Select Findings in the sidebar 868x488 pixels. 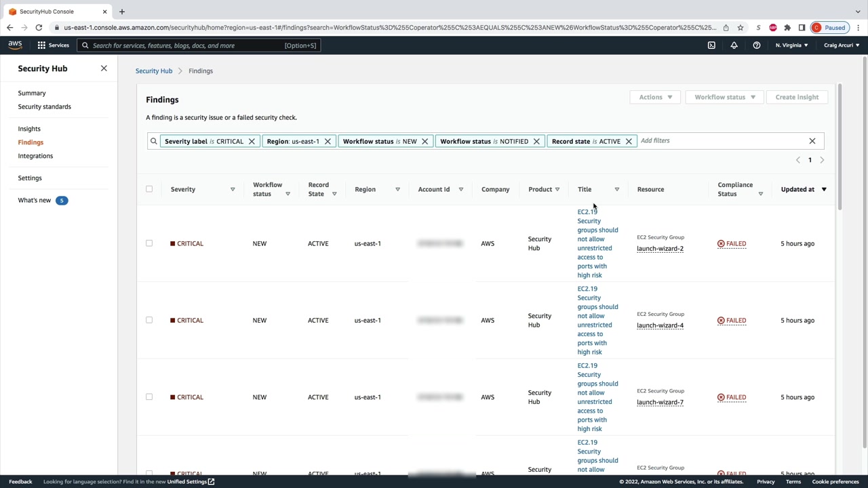tap(31, 142)
